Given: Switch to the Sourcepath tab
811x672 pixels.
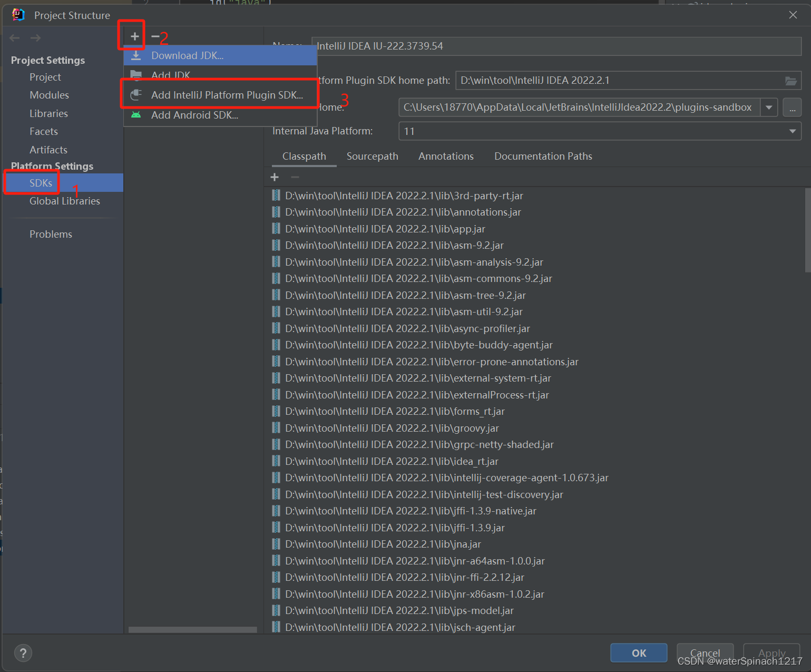Looking at the screenshot, I should click(373, 157).
